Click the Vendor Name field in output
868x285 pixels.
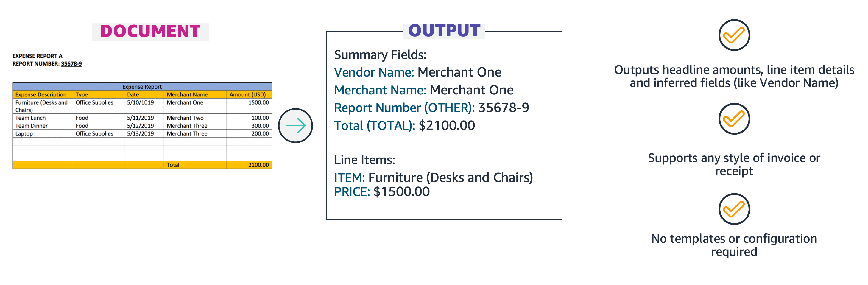coord(417,72)
